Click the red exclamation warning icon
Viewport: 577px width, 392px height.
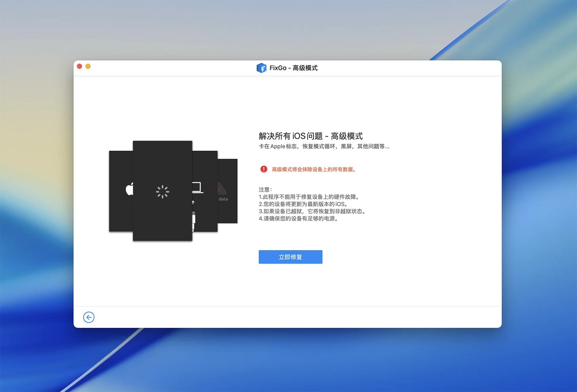(x=264, y=169)
